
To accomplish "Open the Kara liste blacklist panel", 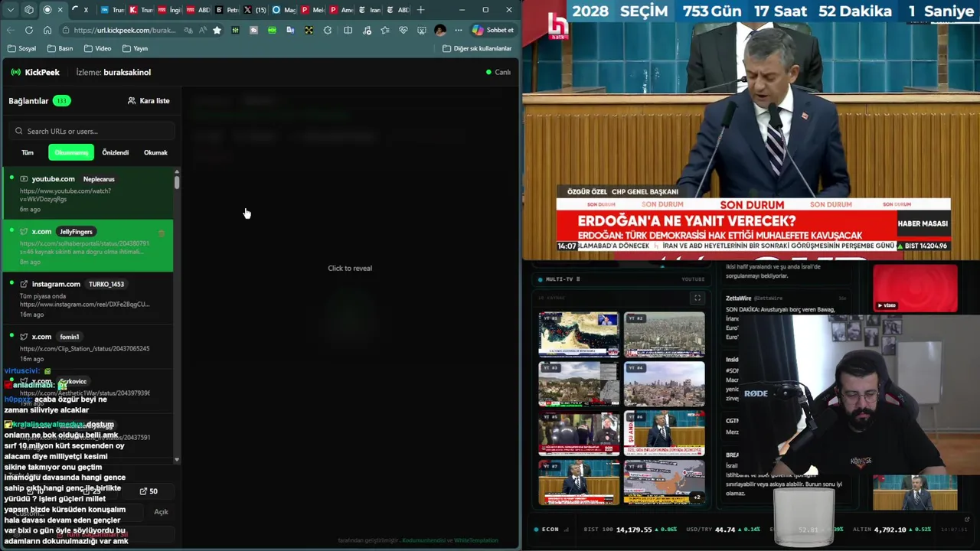I will [149, 101].
